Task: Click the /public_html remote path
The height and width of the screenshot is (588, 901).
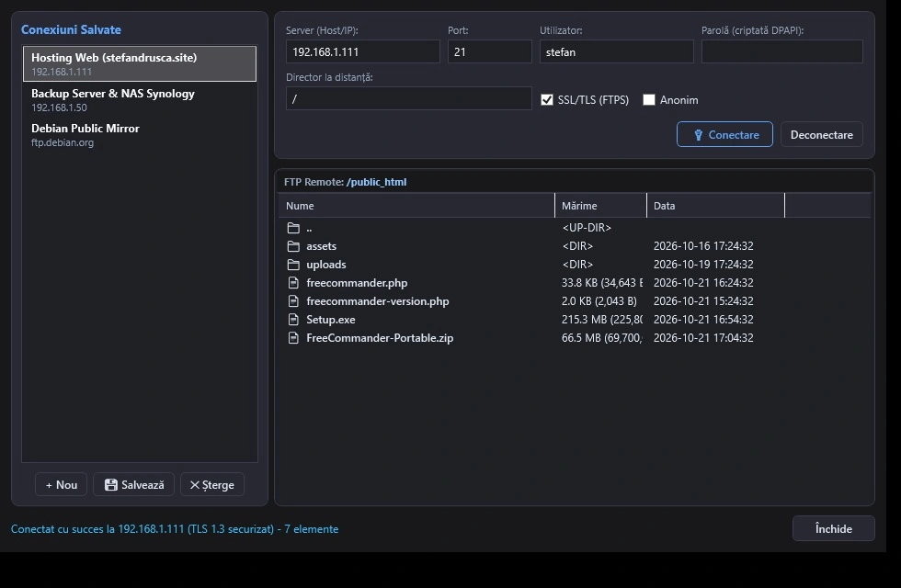Action: pyautogui.click(x=376, y=182)
